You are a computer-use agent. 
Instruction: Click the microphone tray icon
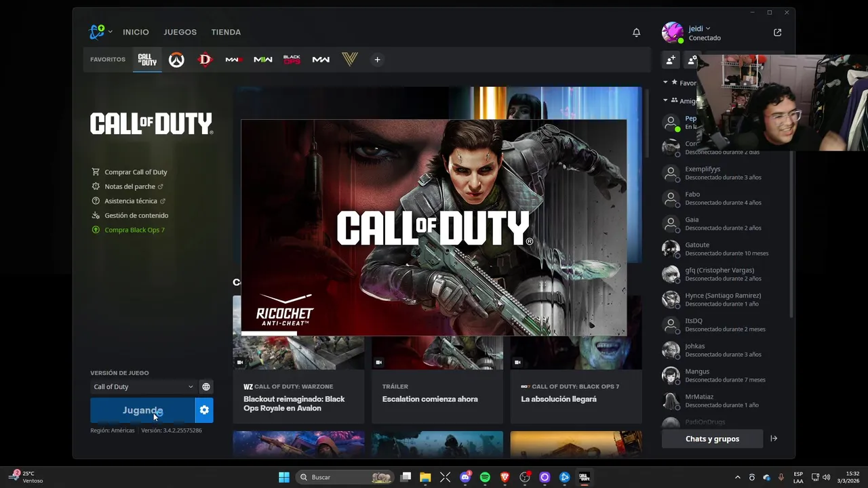[781, 477]
